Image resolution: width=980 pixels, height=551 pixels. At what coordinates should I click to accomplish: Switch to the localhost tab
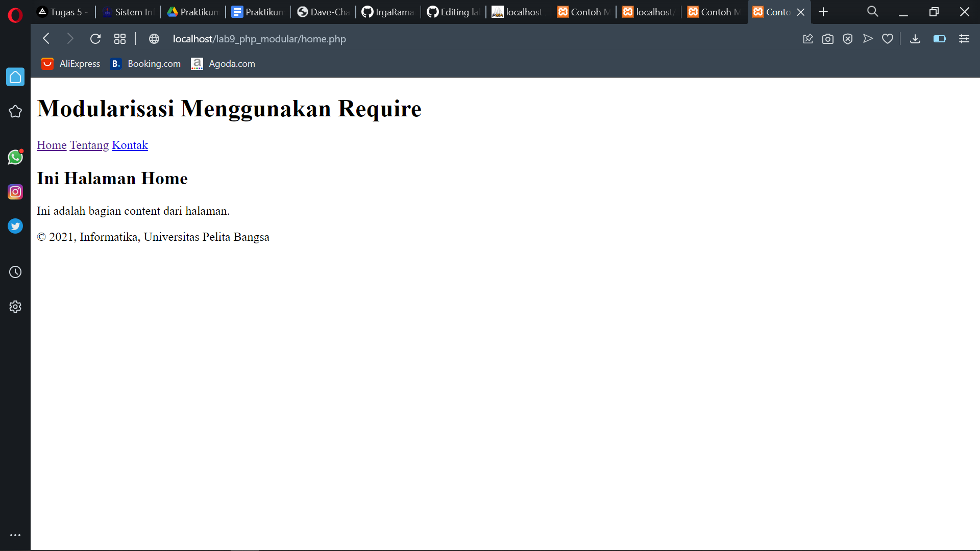click(x=517, y=12)
